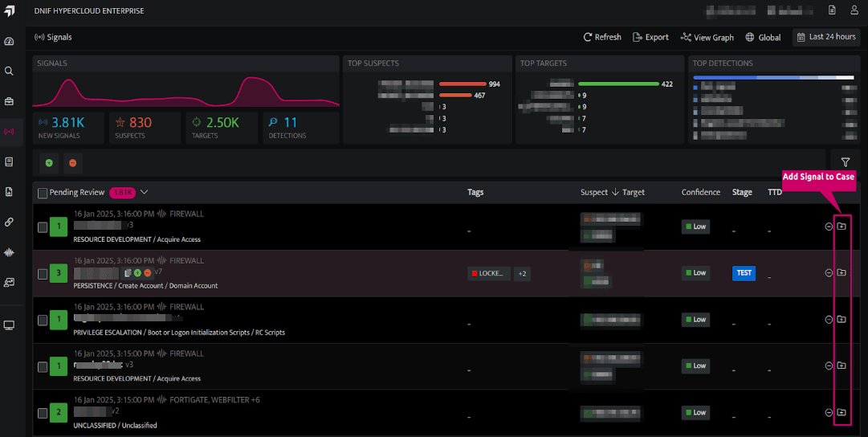Viewport: 868px width, 437px height.
Task: Click green plus bulk action button
Action: coord(49,163)
